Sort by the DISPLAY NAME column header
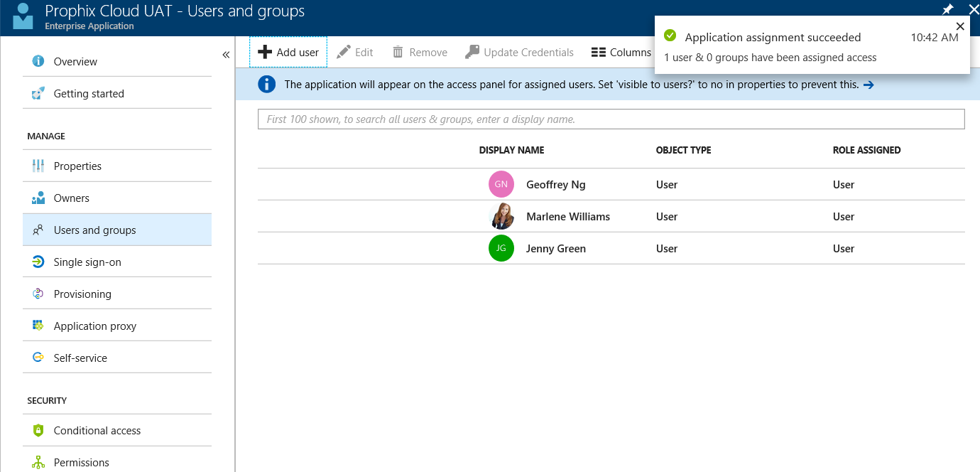980x472 pixels. 511,150
